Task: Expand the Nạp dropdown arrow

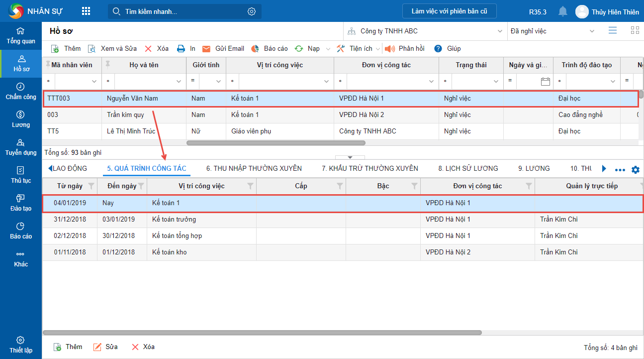Action: point(328,49)
